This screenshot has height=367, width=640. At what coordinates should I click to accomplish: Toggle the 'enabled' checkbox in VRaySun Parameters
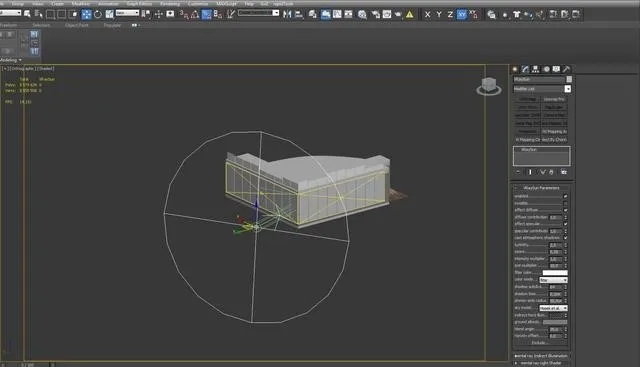pyautogui.click(x=565, y=196)
